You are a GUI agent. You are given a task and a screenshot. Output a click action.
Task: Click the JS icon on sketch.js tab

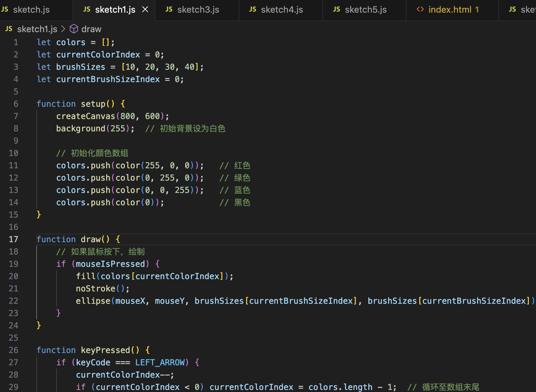pos(5,10)
